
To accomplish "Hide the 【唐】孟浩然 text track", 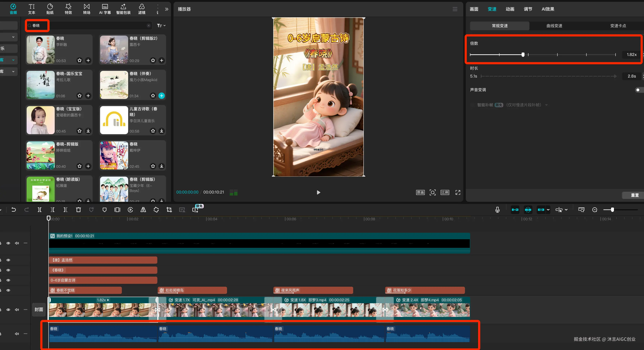I will click(x=8, y=260).
